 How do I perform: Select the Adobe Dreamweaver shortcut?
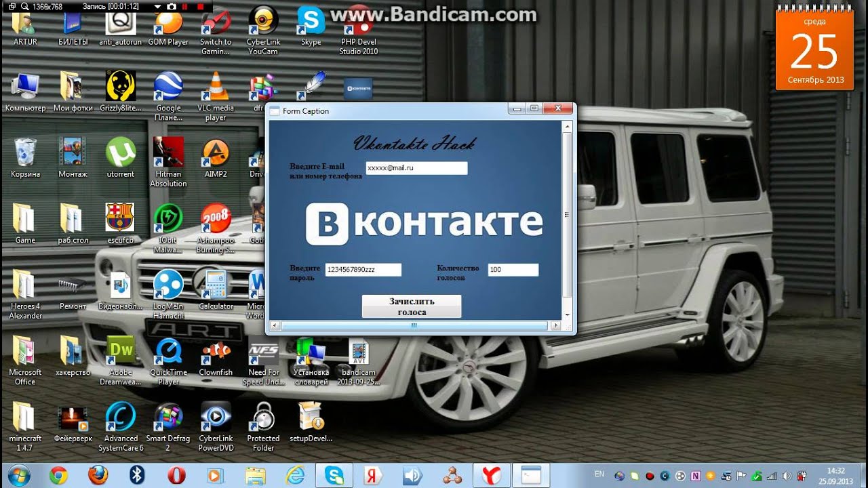pyautogui.click(x=121, y=361)
